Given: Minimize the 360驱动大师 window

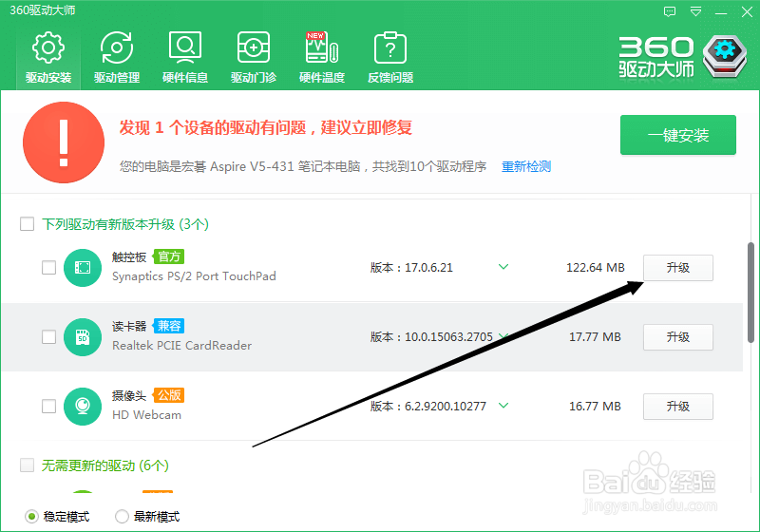Looking at the screenshot, I should coord(721,12).
